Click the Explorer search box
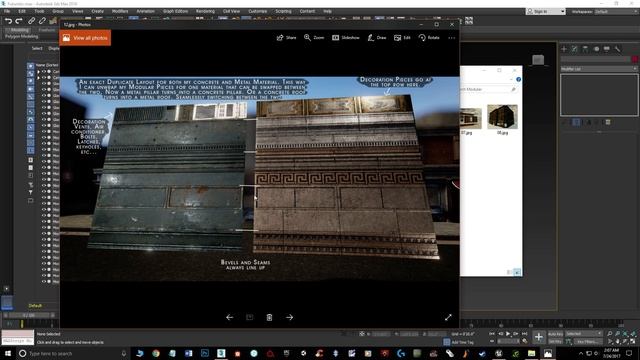The width and height of the screenshot is (640, 360). pos(489,89)
